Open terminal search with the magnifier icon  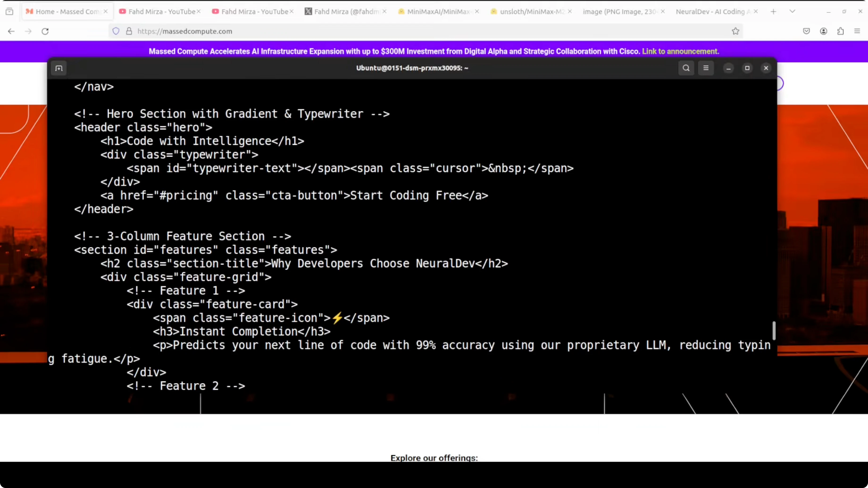pyautogui.click(x=686, y=68)
